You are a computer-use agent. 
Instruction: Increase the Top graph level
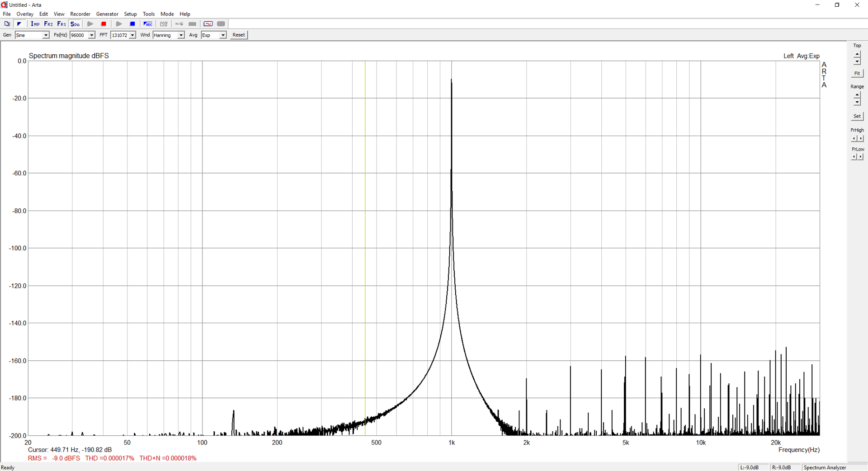[x=857, y=54]
